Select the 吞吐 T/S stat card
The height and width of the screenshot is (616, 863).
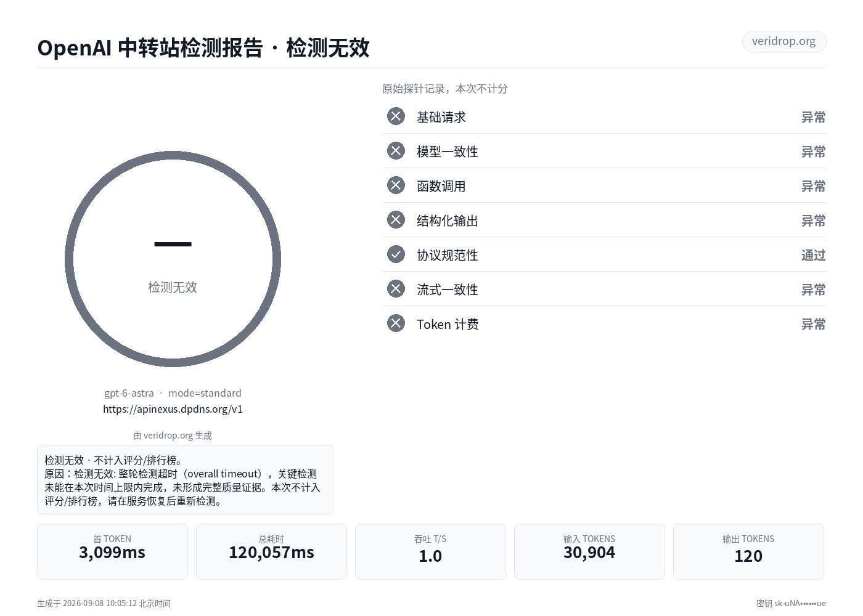[430, 551]
